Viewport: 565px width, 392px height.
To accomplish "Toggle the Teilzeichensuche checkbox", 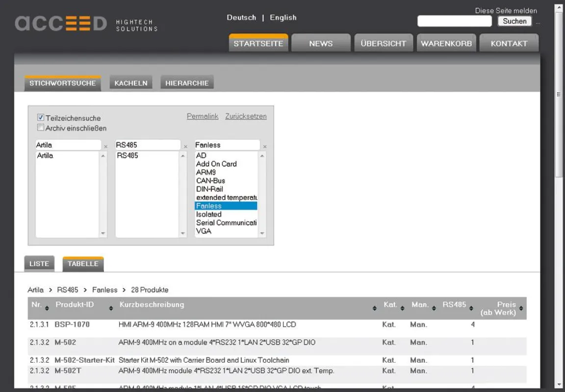I will pos(41,117).
